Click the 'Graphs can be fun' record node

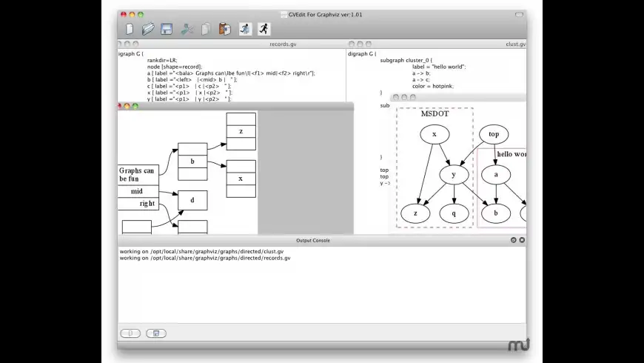coord(138,175)
